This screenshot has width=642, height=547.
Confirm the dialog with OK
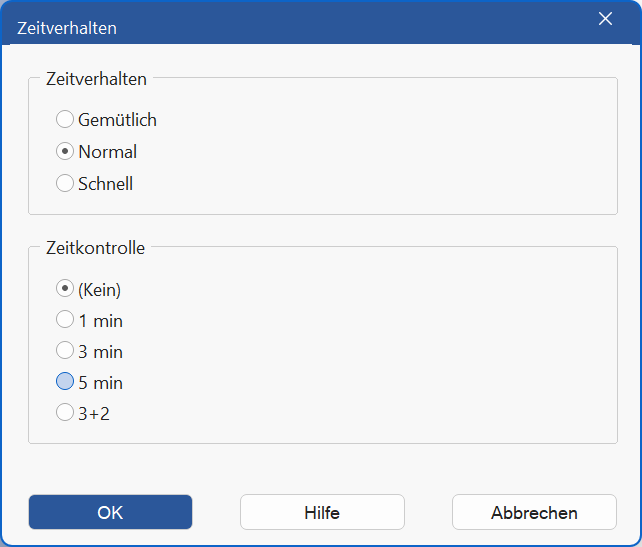(110, 512)
